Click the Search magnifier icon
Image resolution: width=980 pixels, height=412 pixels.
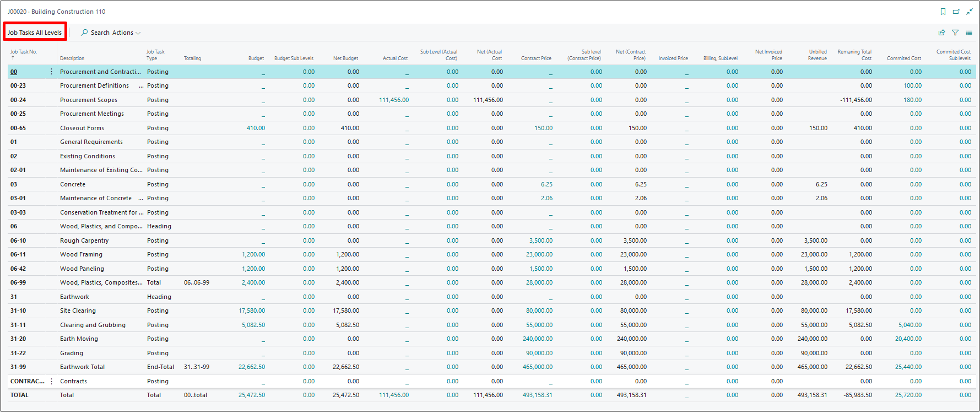[84, 33]
